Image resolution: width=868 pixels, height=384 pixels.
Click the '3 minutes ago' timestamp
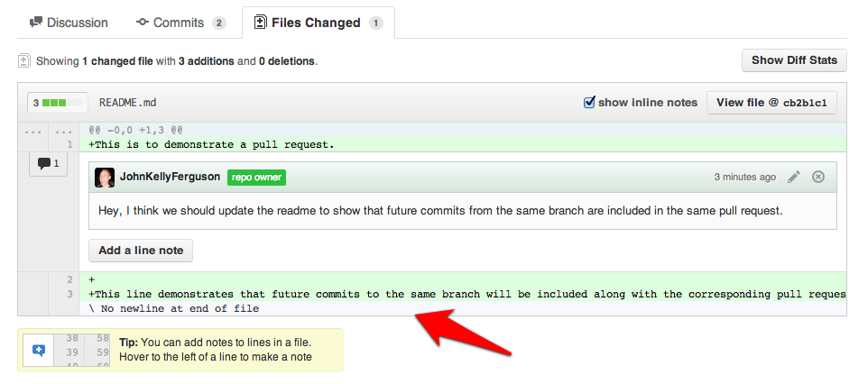point(744,178)
